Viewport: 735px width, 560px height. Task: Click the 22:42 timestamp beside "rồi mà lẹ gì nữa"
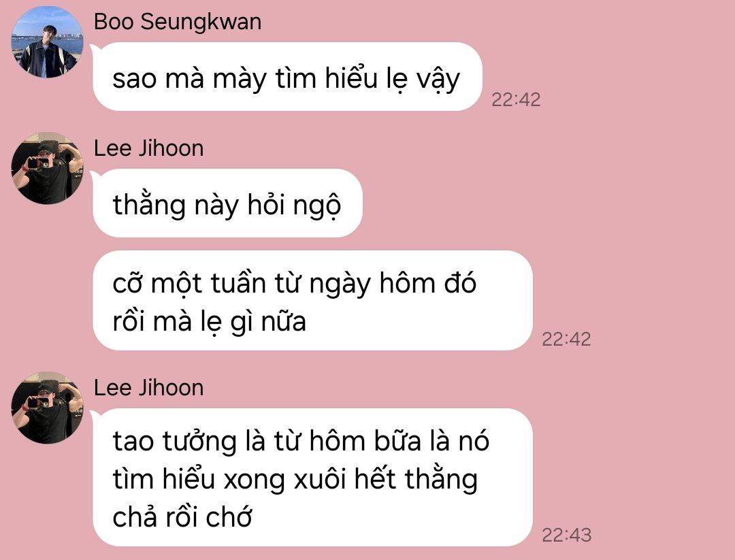point(566,339)
